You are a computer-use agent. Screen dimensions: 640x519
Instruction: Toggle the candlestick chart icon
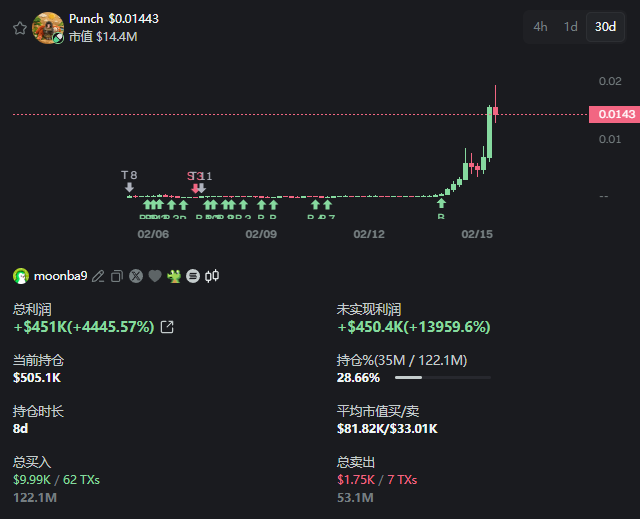pos(212,276)
